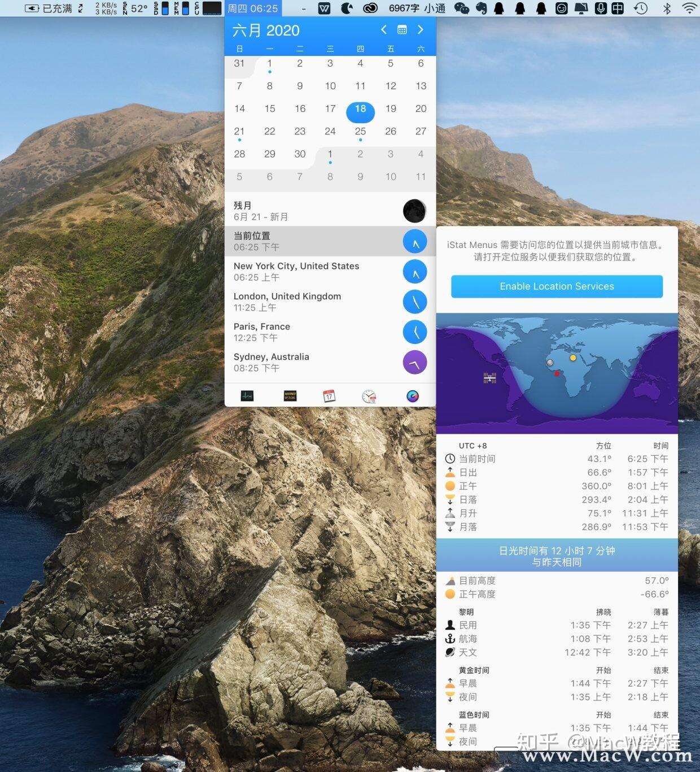Viewport: 700px width, 772px height.
Task: Open the mini month picker beside the chevrons
Action: click(x=402, y=29)
